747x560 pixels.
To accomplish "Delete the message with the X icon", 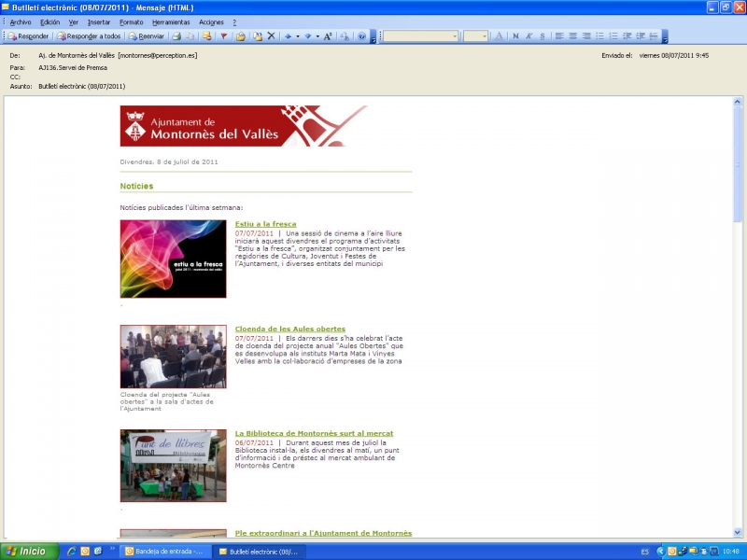I will (x=271, y=36).
